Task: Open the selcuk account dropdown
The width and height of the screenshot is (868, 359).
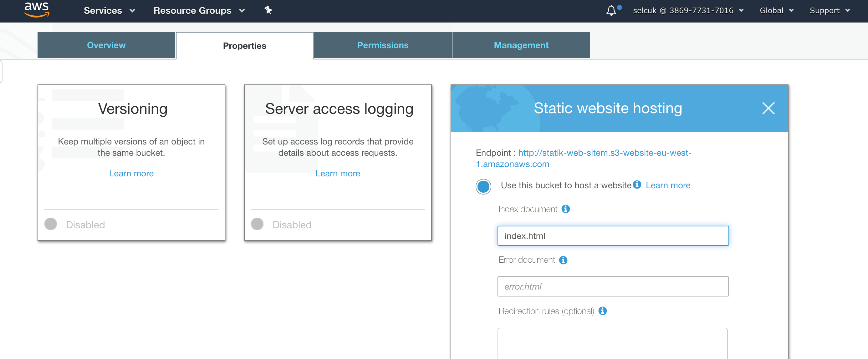Action: pos(688,11)
